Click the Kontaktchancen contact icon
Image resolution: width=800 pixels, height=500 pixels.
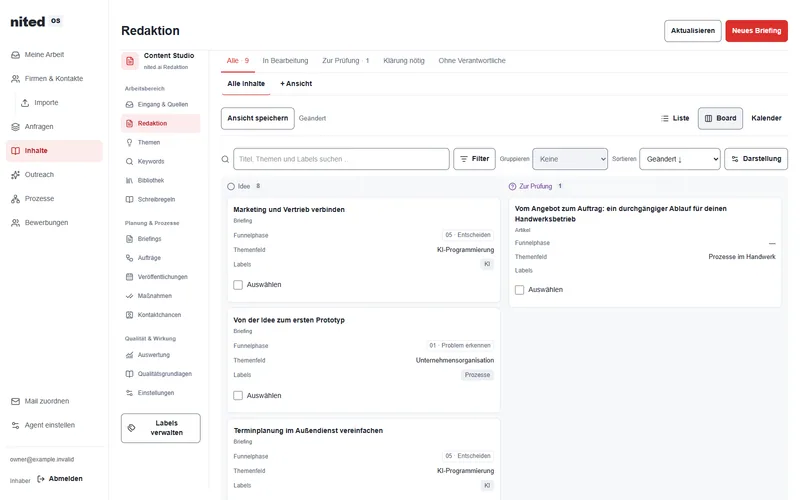[x=130, y=315]
